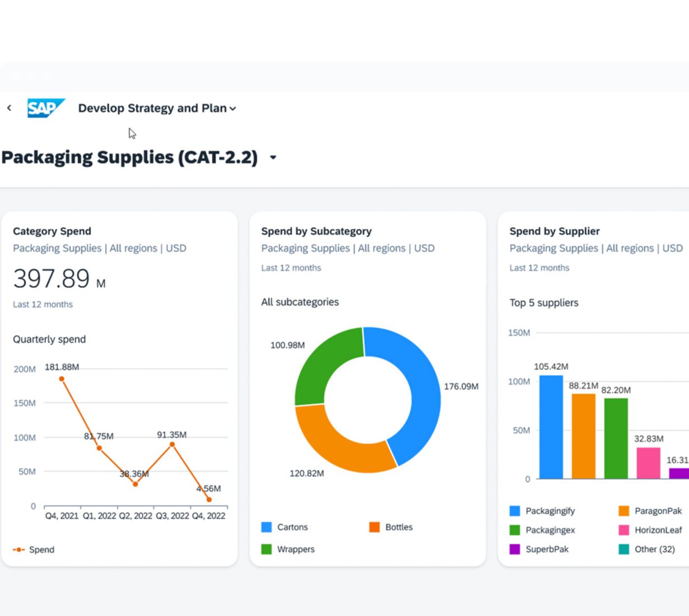Click the Spend line legend marker
Viewport: 689px width, 616px height.
coord(19,550)
